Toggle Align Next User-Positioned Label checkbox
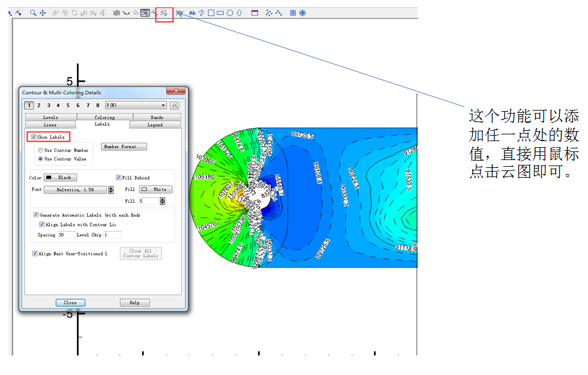Image resolution: width=588 pixels, height=375 pixels. click(x=35, y=253)
